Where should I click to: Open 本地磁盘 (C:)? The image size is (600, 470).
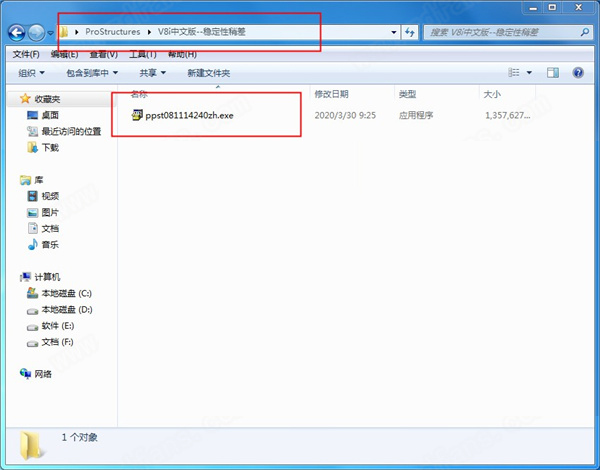pyautogui.click(x=67, y=294)
